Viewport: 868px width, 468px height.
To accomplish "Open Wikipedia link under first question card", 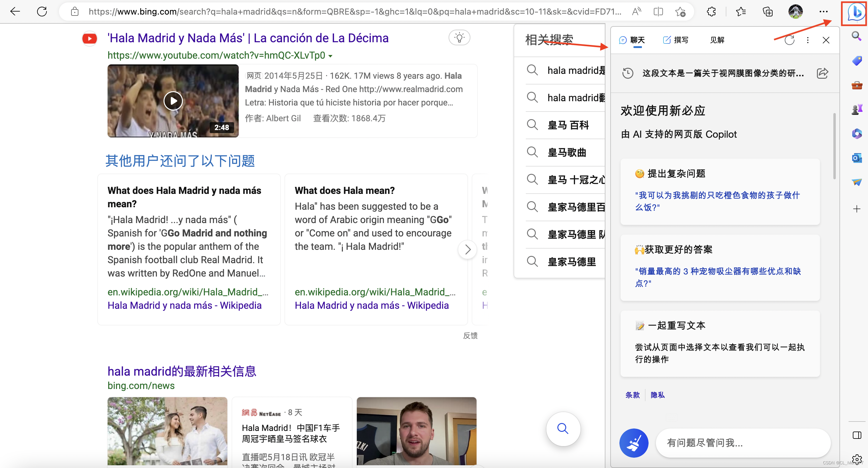I will click(184, 305).
